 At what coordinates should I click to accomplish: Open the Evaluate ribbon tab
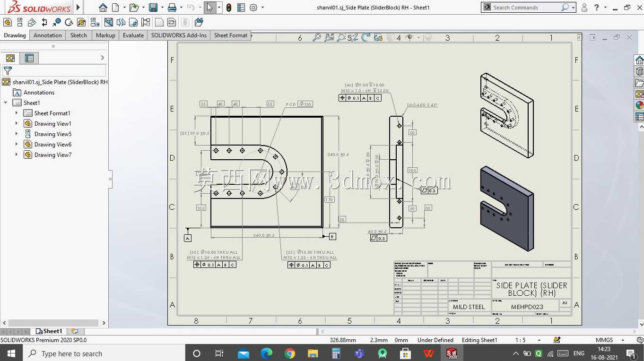click(x=133, y=35)
